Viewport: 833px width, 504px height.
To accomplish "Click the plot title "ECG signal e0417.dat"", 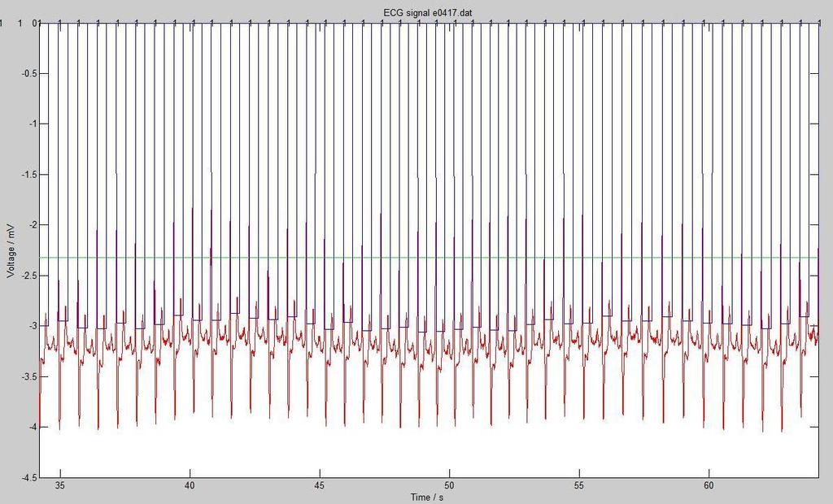I will click(427, 12).
